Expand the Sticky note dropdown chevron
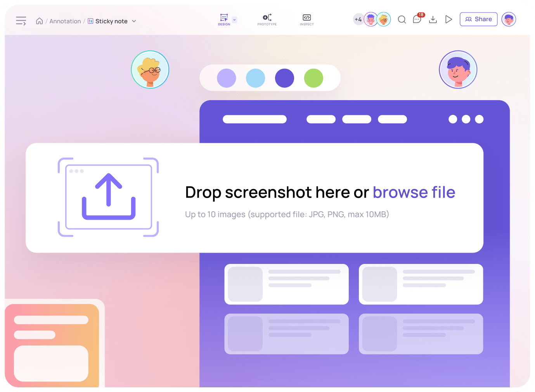This screenshot has height=392, width=535. click(x=134, y=21)
